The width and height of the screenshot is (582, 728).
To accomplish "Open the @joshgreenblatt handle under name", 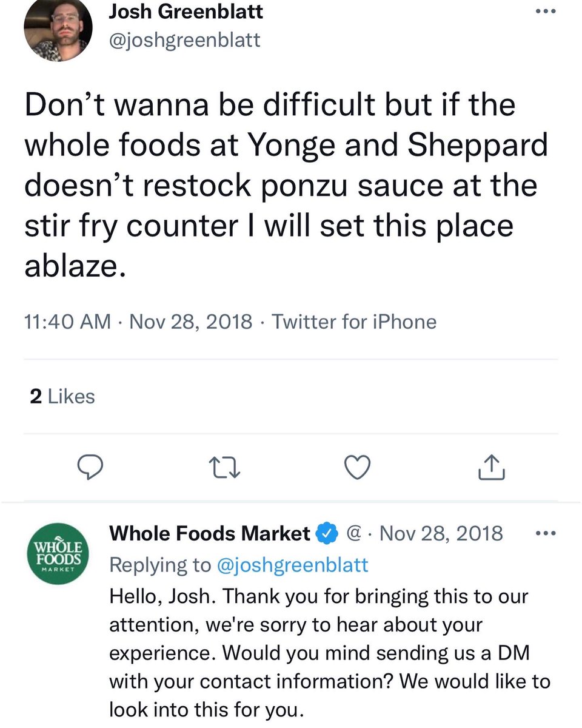I will tap(184, 39).
